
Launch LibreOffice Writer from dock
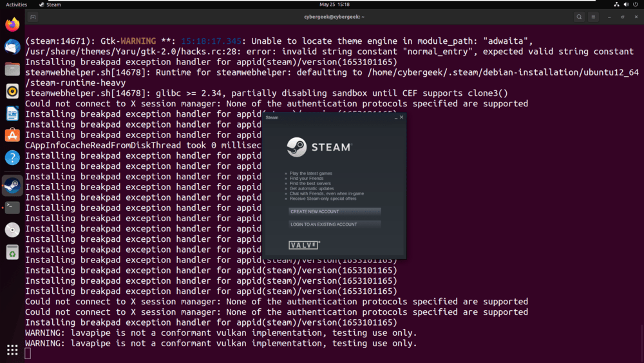pyautogui.click(x=12, y=113)
